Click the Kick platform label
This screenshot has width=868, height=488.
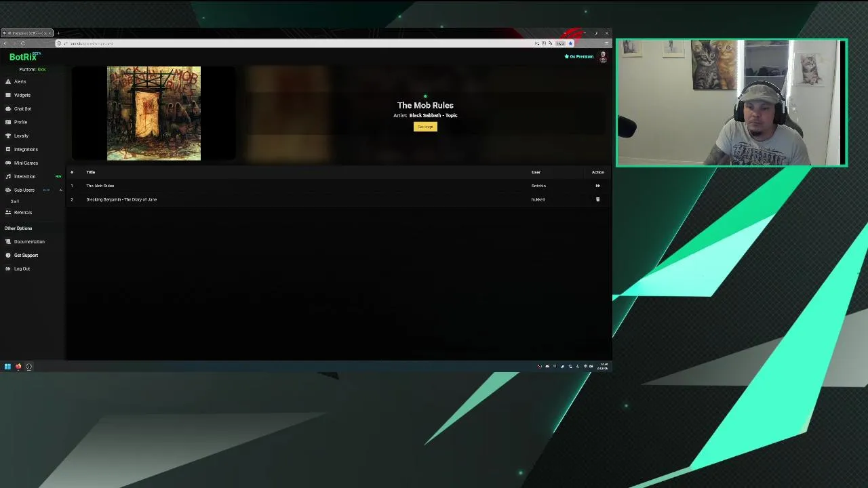coord(41,69)
